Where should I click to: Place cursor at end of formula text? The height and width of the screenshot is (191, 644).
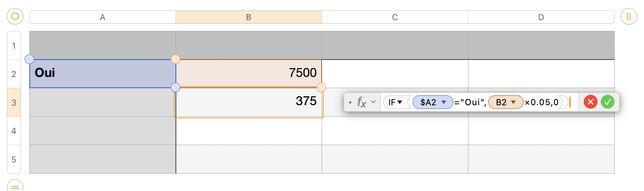click(x=570, y=102)
